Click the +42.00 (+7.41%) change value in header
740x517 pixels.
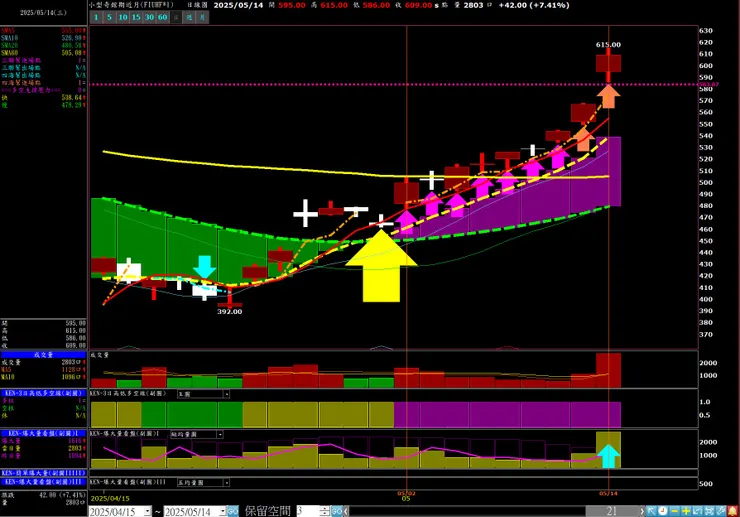coord(534,5)
